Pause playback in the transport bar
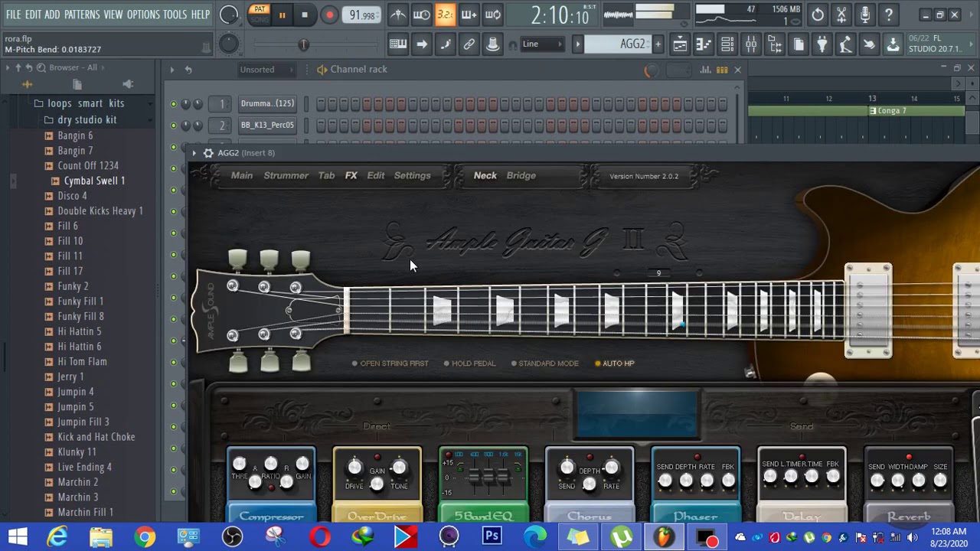Viewport: 980px width, 551px height. [282, 15]
